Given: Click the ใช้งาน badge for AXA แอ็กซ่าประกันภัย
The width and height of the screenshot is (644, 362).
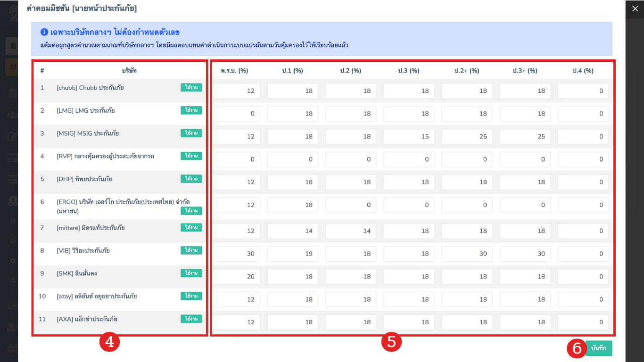Looking at the screenshot, I should [x=191, y=319].
